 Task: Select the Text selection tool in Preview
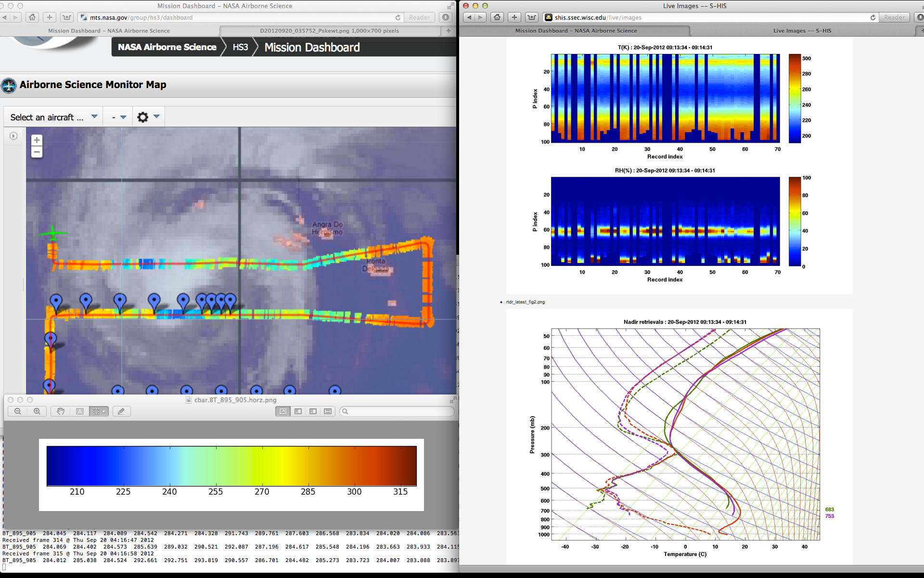coord(80,411)
